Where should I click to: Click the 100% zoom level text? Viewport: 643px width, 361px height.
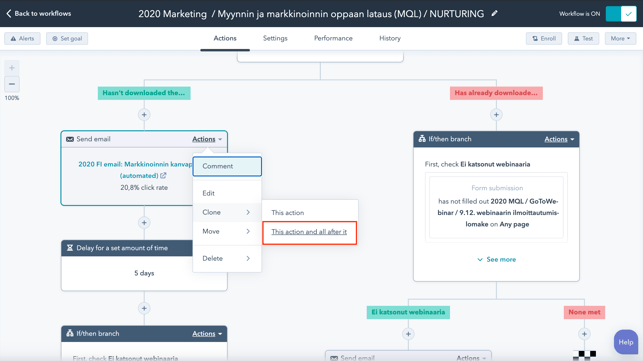(x=12, y=98)
